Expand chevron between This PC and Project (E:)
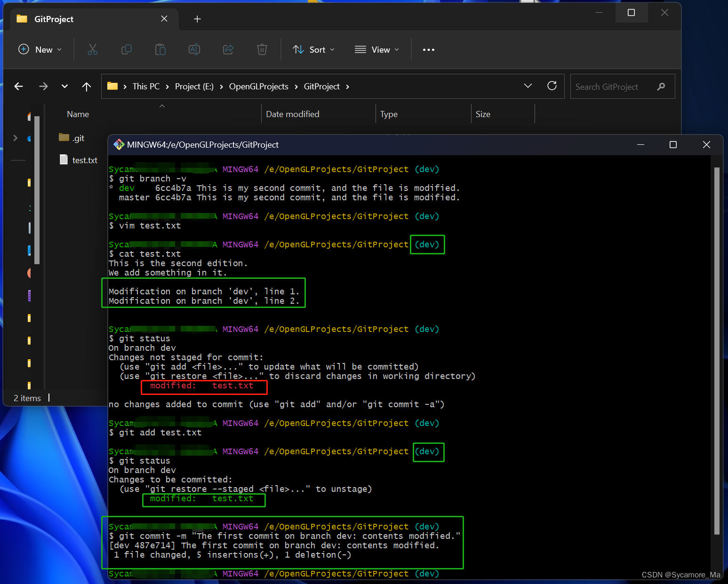This screenshot has width=728, height=584. [x=167, y=87]
